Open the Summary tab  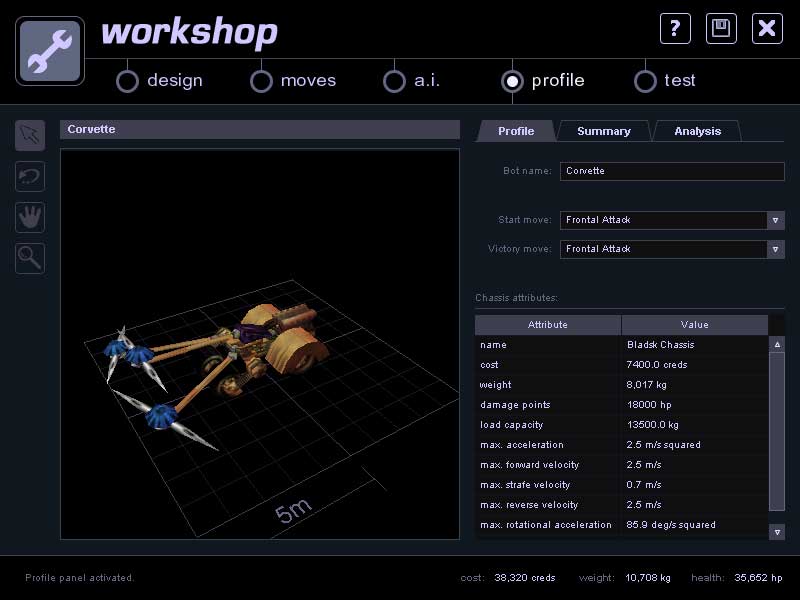point(603,131)
